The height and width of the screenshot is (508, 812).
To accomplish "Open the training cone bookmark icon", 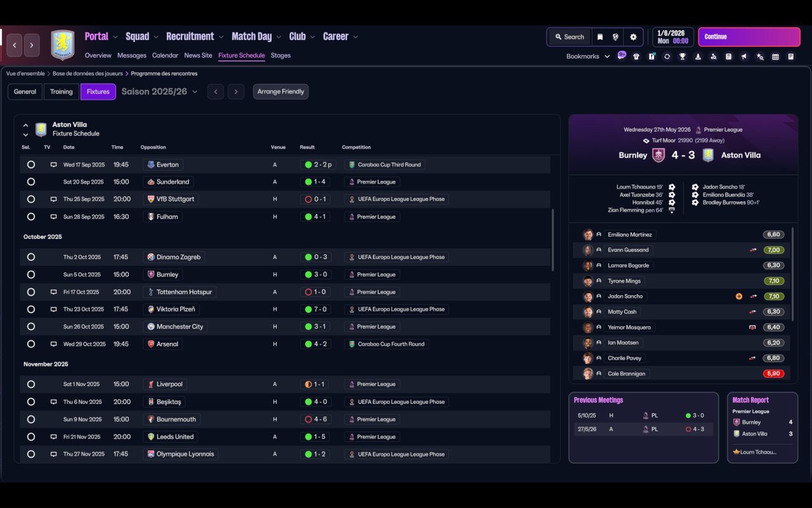I will tap(698, 57).
